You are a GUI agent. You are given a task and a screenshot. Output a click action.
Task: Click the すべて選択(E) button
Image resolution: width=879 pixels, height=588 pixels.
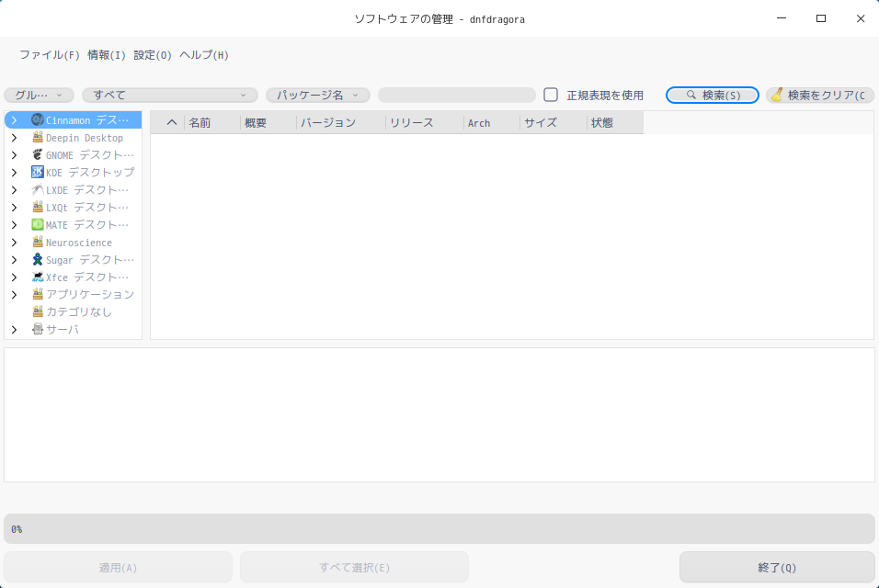click(x=354, y=567)
